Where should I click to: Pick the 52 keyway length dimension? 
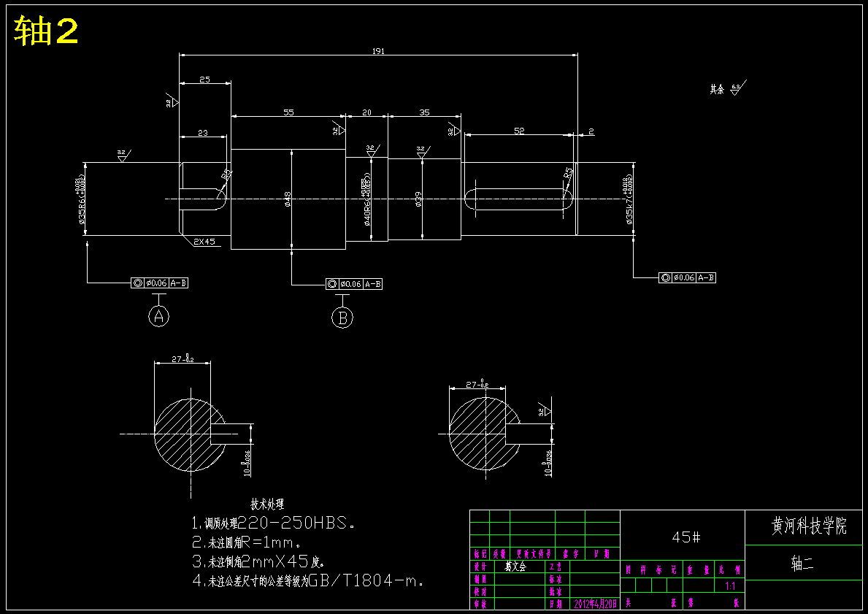coord(519,131)
